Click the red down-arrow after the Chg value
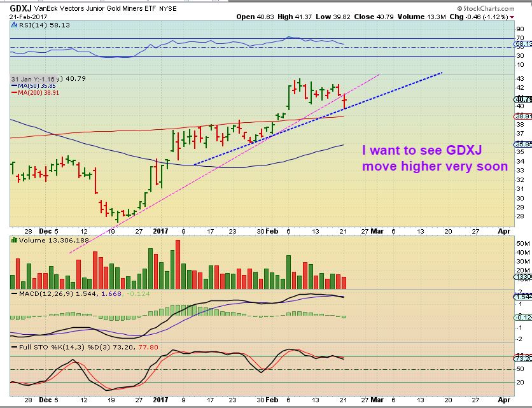This screenshot has width=532, height=408. pyautogui.click(x=512, y=17)
